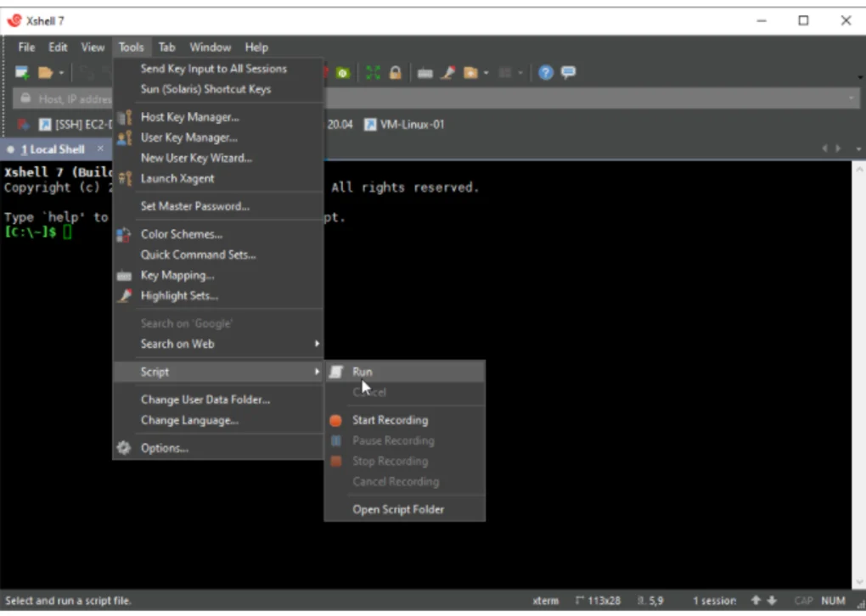This screenshot has height=616, width=866.
Task: Click the keyboard key mapping toolbar icon
Action: (425, 73)
